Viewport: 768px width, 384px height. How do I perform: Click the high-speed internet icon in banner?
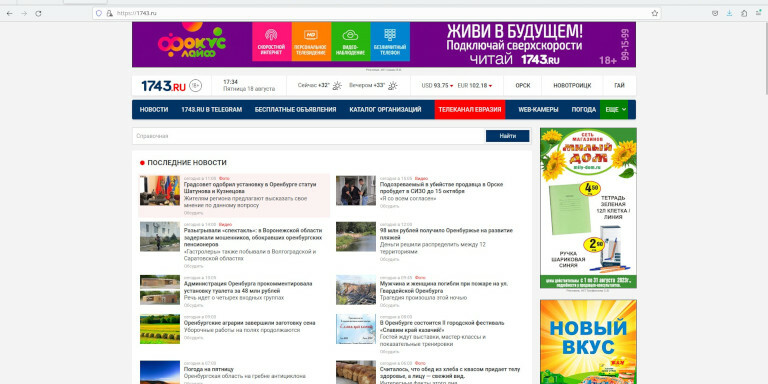tap(271, 42)
